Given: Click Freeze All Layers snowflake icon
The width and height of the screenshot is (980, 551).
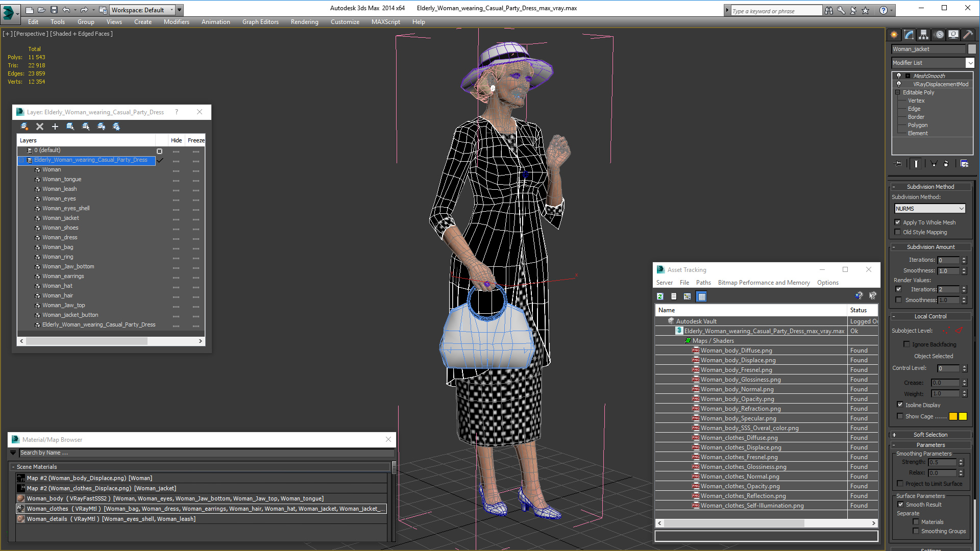Looking at the screenshot, I should click(x=116, y=127).
